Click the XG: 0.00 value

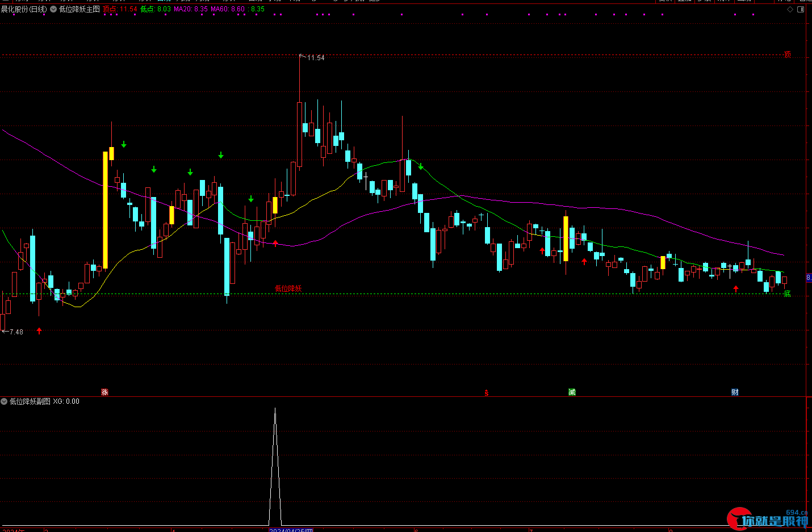coord(66,401)
